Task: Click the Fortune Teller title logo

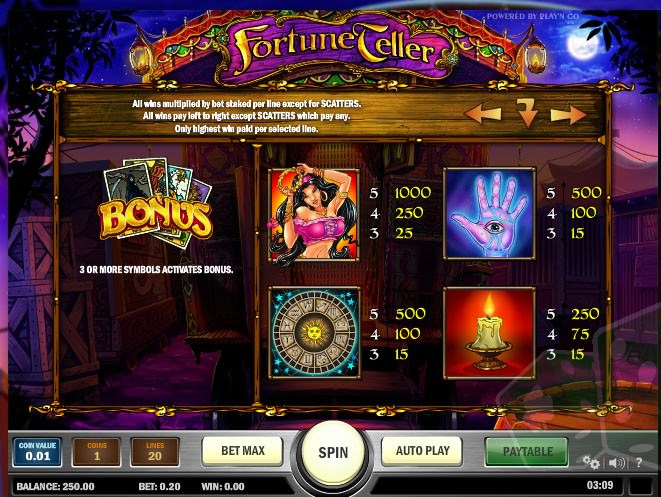Action: pos(335,48)
